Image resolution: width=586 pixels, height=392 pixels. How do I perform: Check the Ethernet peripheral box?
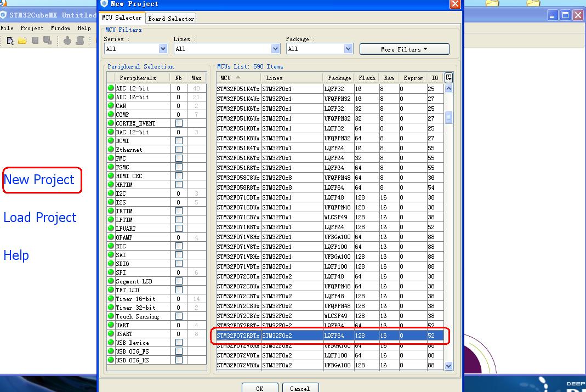tap(179, 150)
